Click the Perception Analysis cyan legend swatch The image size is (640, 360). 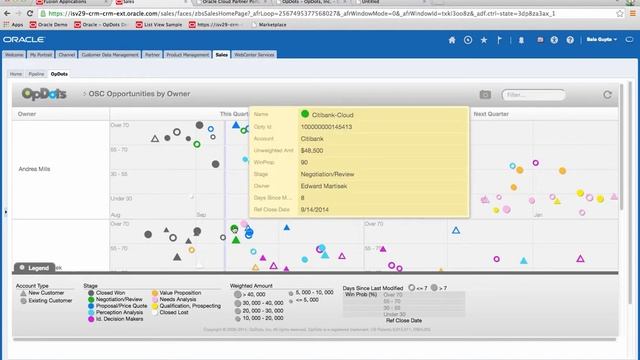coord(91,313)
